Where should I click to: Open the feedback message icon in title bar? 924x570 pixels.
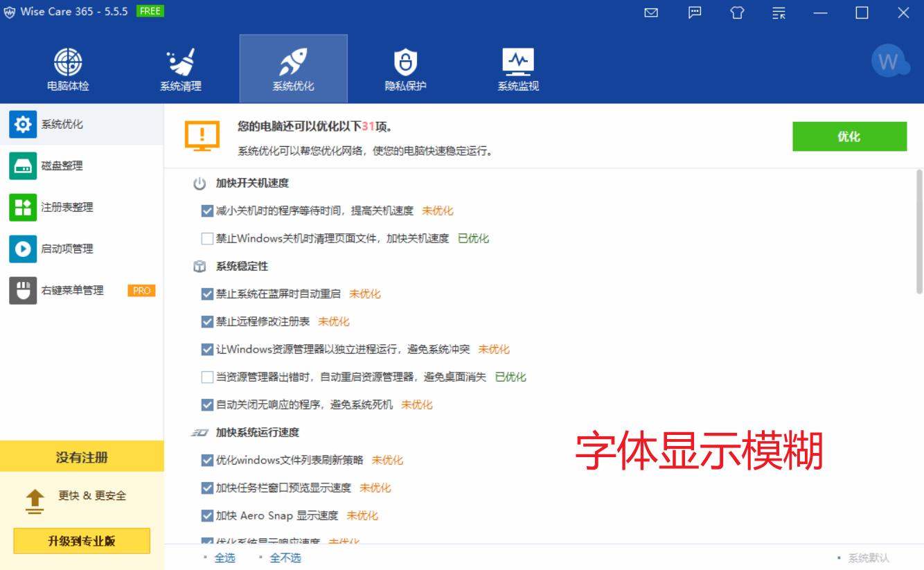point(694,12)
